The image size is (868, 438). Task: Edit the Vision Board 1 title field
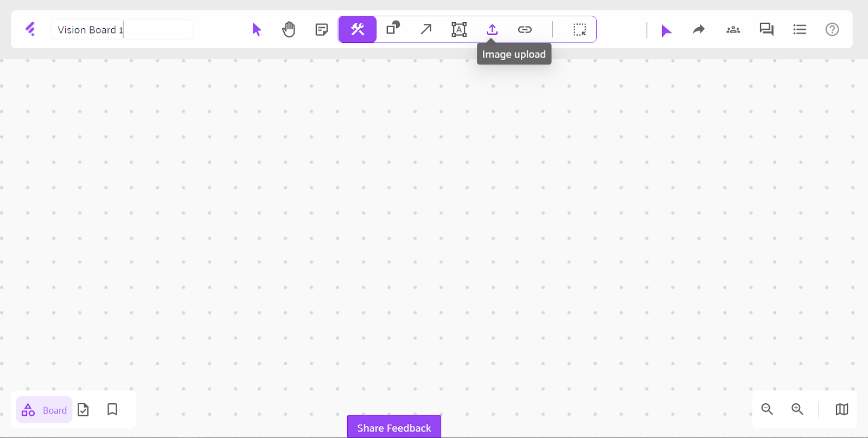tap(122, 30)
